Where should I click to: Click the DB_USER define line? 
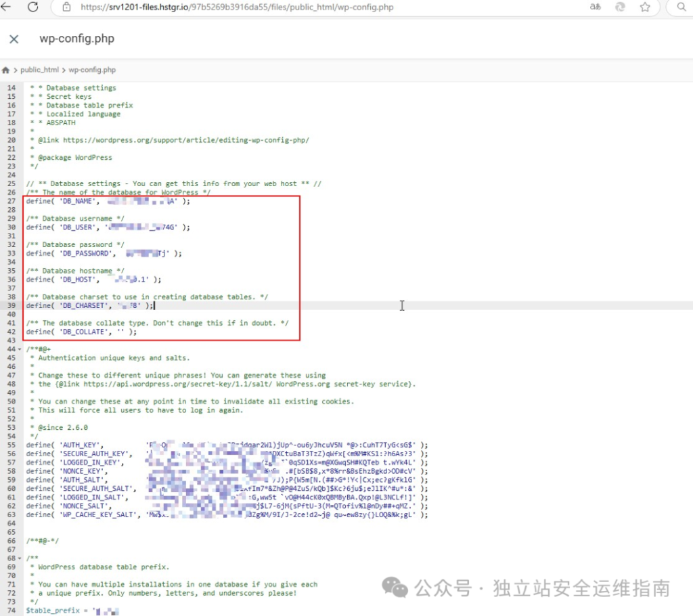point(108,227)
